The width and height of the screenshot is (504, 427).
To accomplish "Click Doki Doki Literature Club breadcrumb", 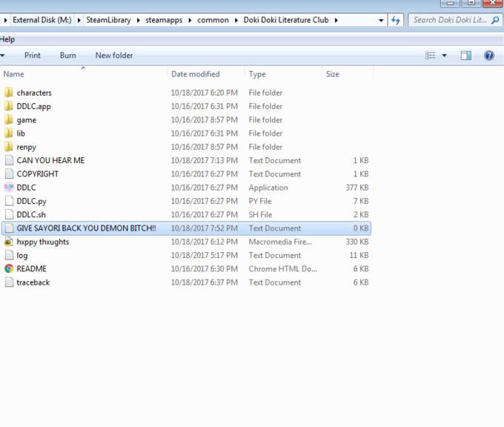I will coord(286,20).
